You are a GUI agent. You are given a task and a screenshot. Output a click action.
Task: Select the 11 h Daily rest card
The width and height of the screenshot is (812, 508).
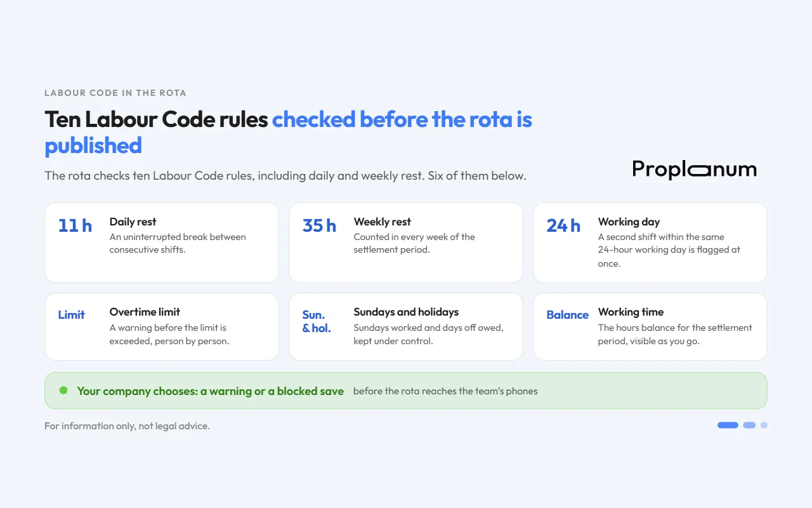(x=162, y=243)
